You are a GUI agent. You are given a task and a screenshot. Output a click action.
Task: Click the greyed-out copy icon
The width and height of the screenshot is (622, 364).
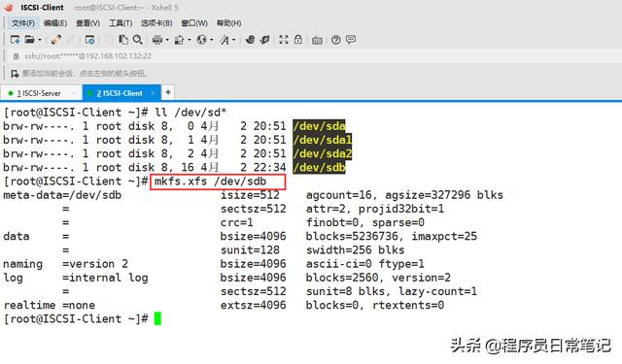(108, 40)
